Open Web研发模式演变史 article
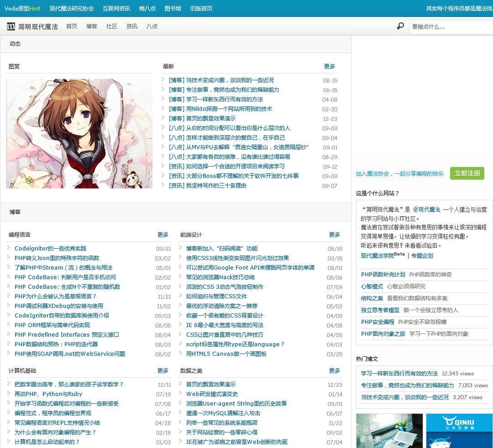 pyautogui.click(x=212, y=394)
